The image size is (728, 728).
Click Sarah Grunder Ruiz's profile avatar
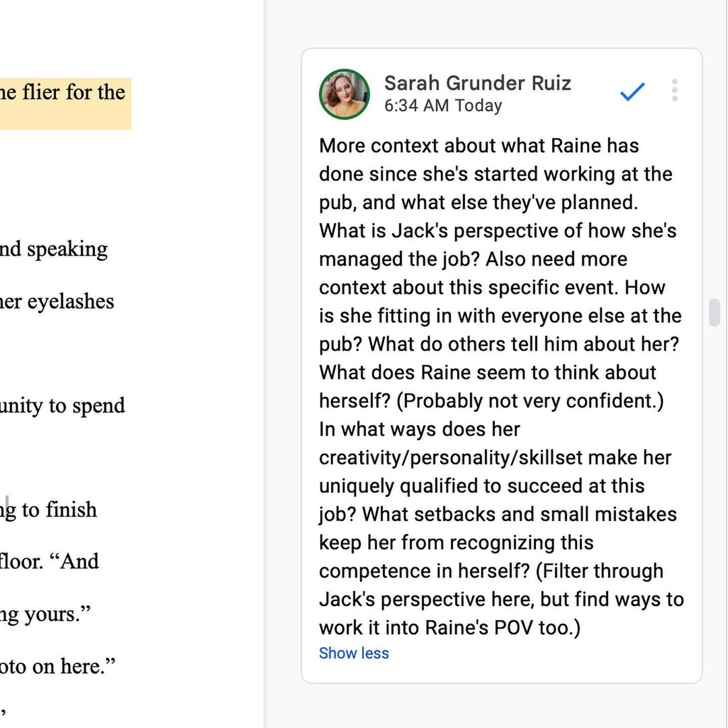tap(344, 94)
